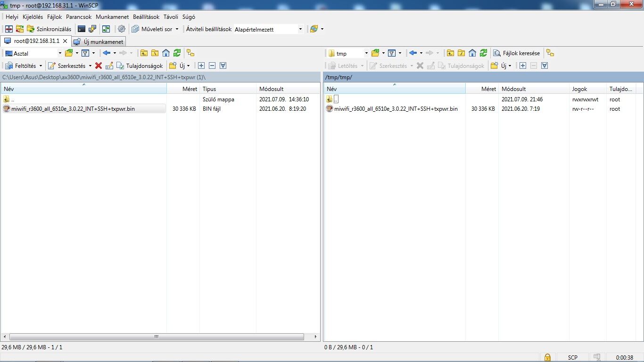This screenshot has height=362, width=644.
Task: Click the local select files plus icon
Action: click(201, 66)
